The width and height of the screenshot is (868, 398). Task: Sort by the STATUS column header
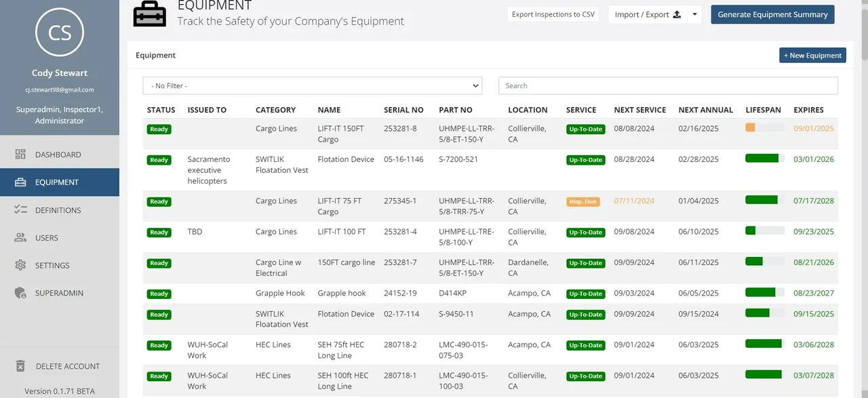coord(161,109)
